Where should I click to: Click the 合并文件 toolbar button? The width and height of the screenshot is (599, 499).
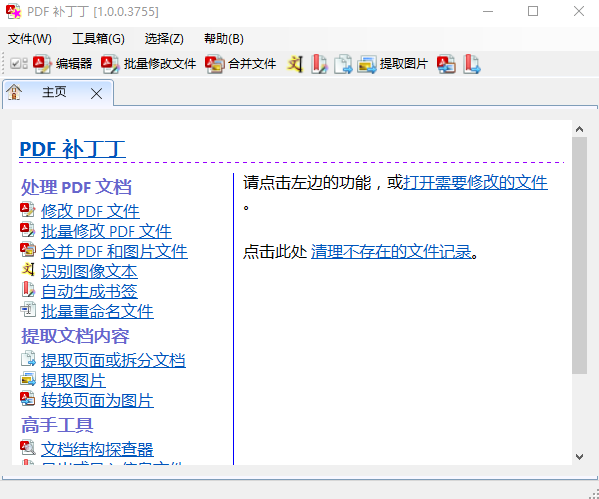point(240,63)
